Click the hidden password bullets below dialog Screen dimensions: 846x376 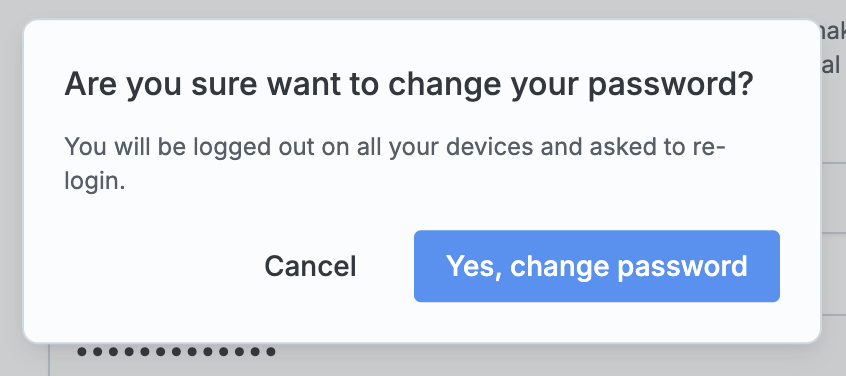click(176, 353)
